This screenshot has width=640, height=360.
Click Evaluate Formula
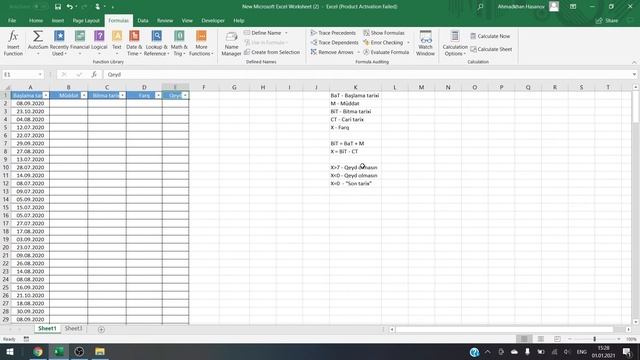(x=386, y=52)
